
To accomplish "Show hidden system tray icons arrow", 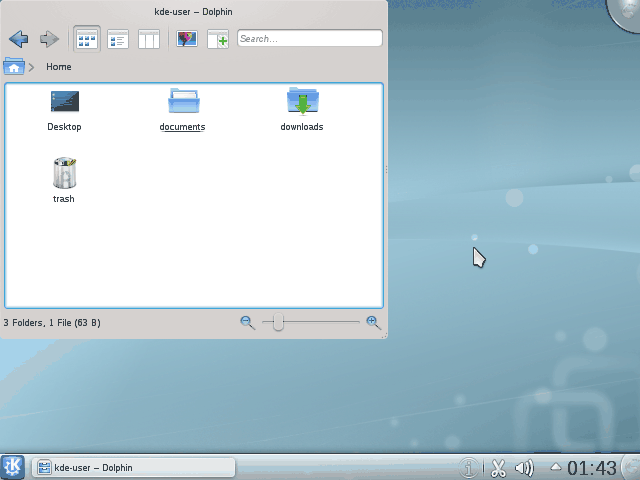I will click(x=556, y=467).
